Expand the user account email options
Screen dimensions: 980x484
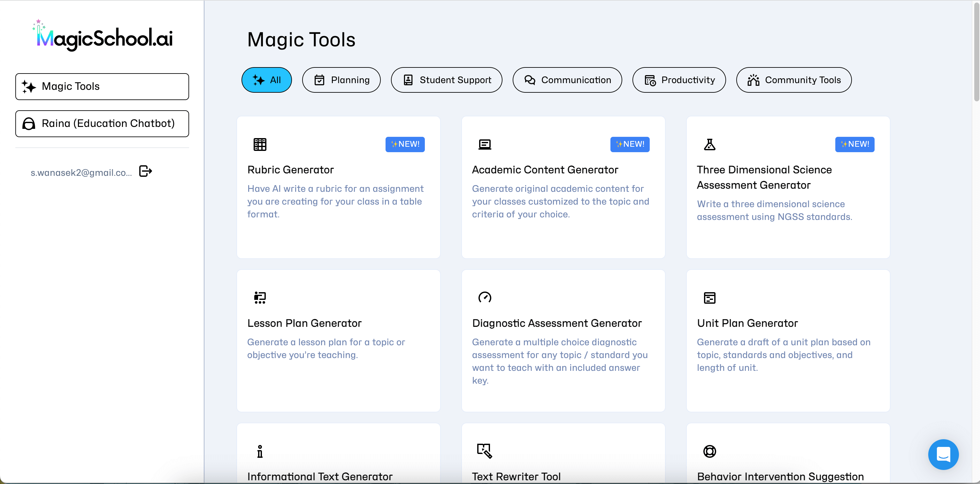point(80,172)
